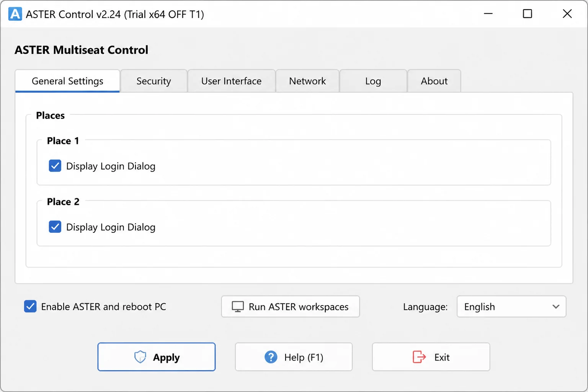588x392 pixels.
Task: Click the Places group heading
Action: 50,116
